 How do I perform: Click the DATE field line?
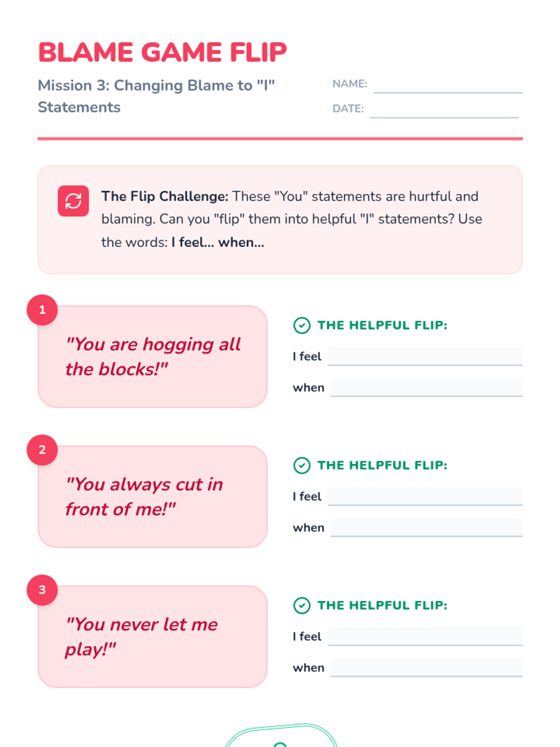point(444,110)
